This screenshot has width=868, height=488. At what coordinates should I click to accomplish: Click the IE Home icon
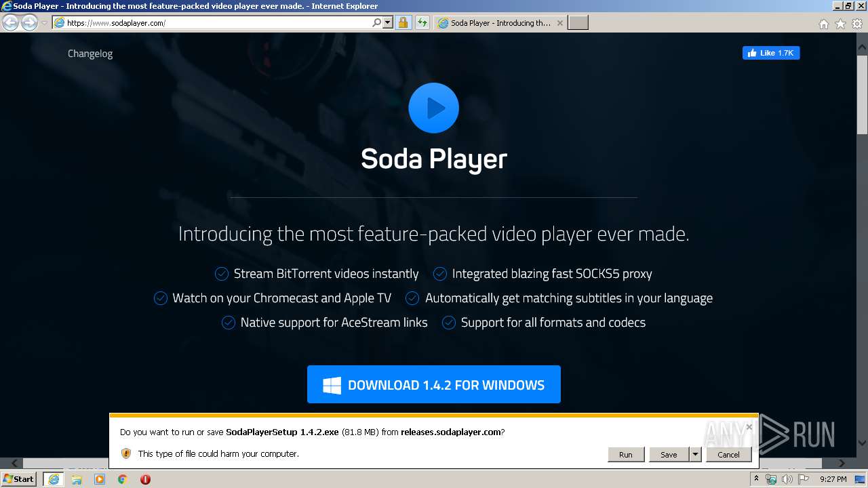coord(824,24)
